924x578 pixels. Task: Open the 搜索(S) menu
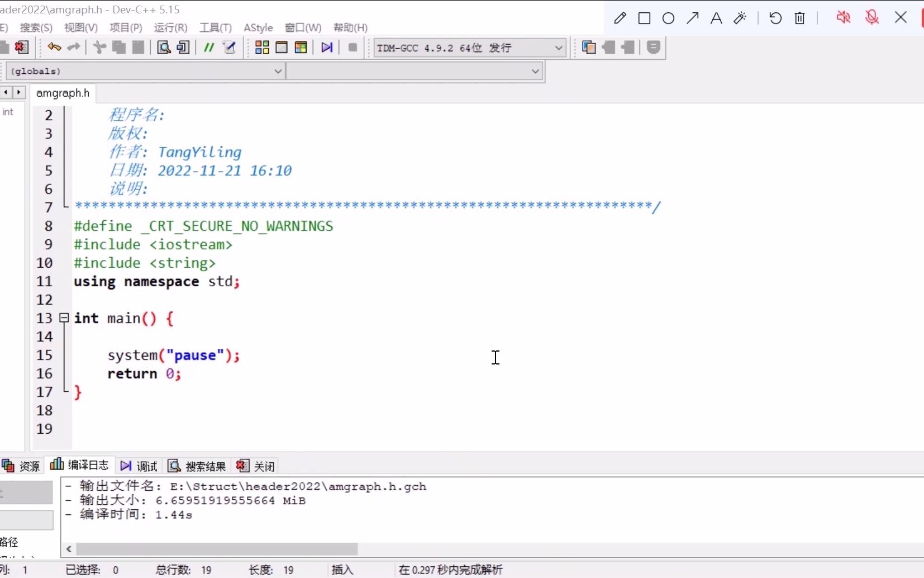click(x=36, y=27)
